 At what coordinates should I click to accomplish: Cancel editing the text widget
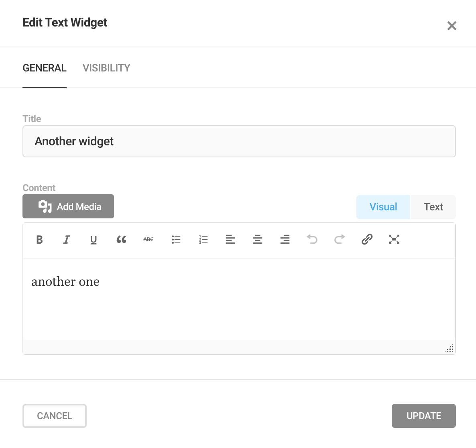click(55, 416)
